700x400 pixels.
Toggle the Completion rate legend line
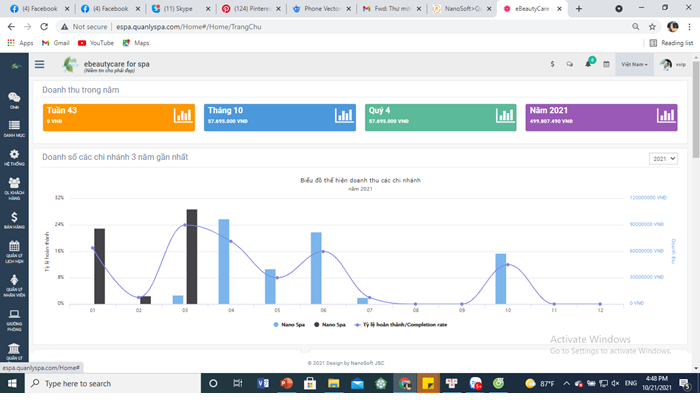pos(400,325)
